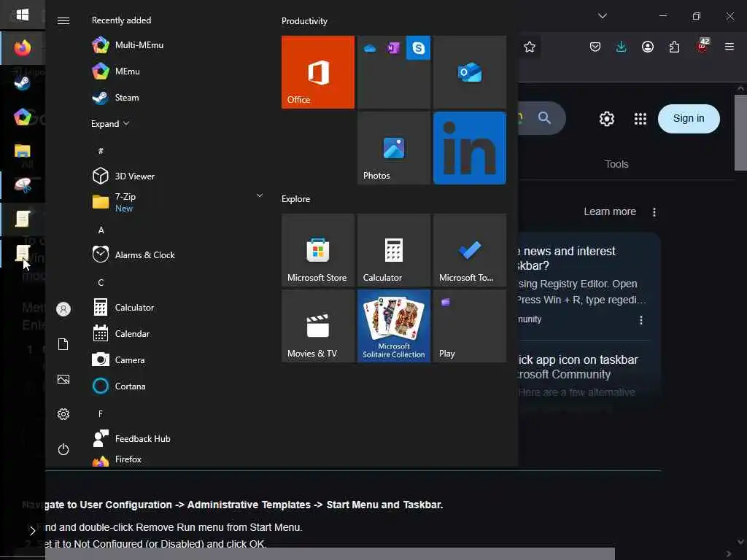The width and height of the screenshot is (747, 560).
Task: Open Firefox account icon
Action: [x=648, y=47]
